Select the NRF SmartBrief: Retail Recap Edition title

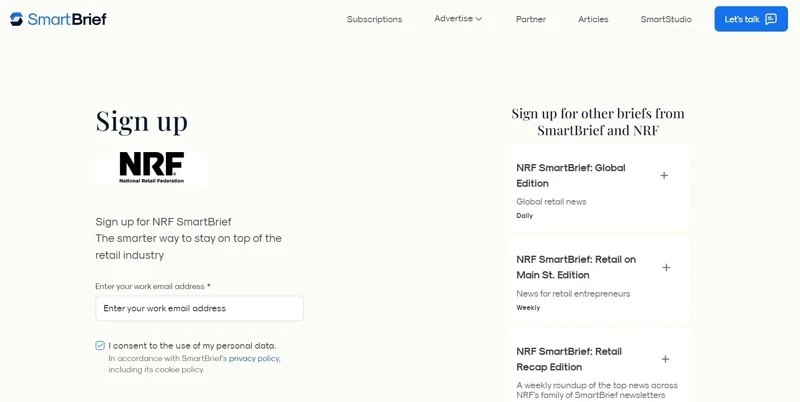[569, 359]
